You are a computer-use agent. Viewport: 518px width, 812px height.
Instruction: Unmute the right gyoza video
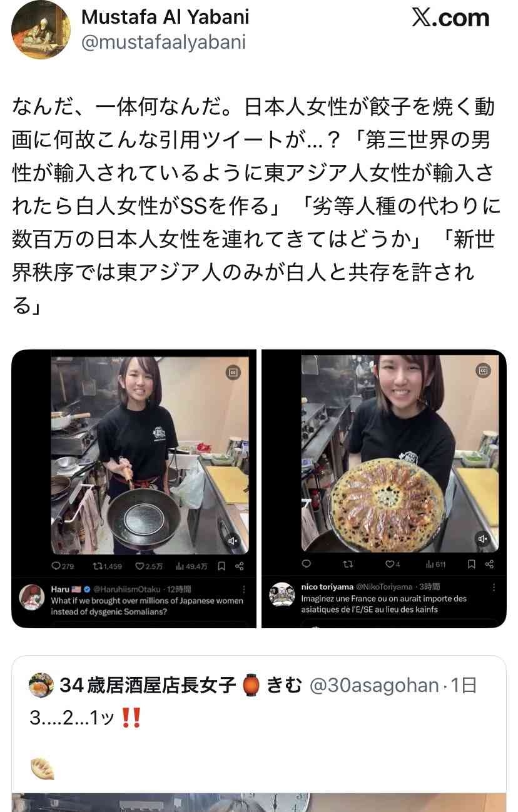click(483, 539)
